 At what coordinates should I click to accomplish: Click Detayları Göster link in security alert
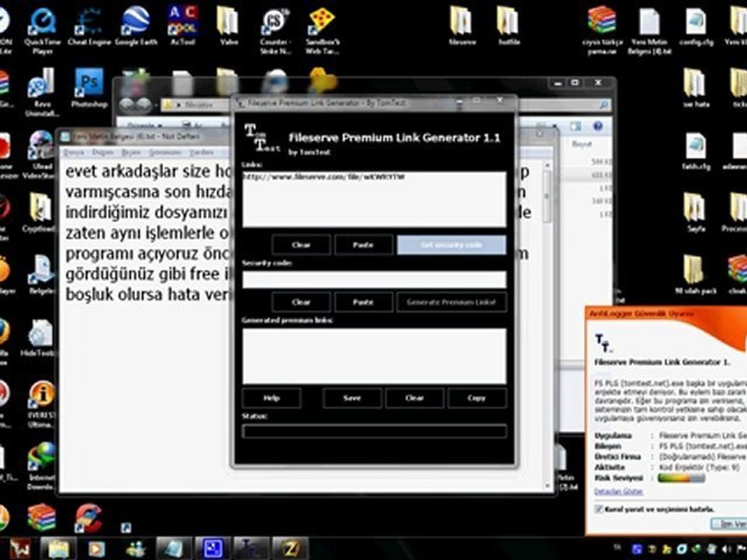coord(619,492)
